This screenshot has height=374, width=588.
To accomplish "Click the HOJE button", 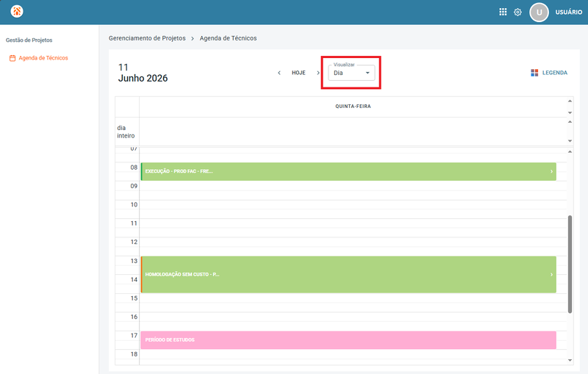I will (x=298, y=73).
